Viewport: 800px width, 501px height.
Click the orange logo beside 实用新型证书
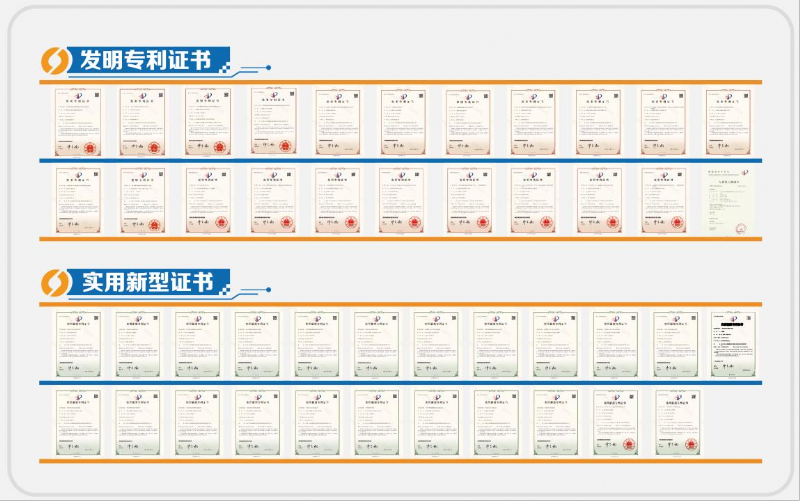coord(53,283)
